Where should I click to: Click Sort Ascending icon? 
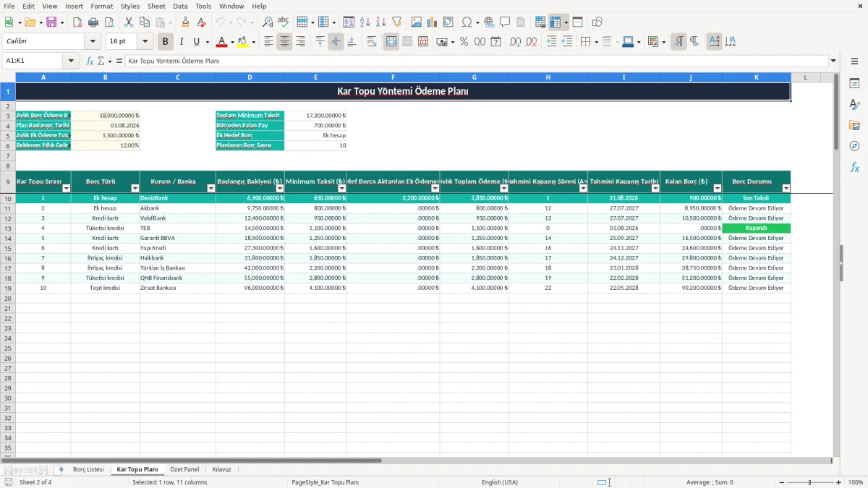pyautogui.click(x=365, y=22)
